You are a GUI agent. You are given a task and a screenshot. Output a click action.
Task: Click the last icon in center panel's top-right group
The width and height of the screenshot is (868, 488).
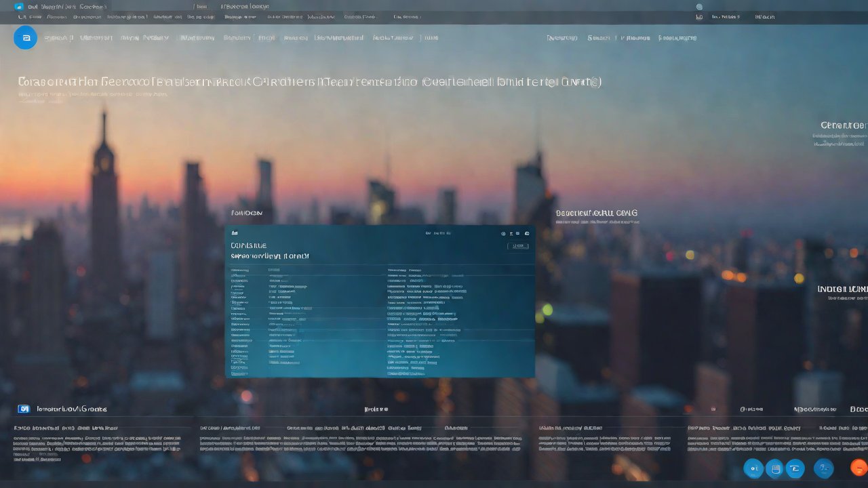click(527, 233)
